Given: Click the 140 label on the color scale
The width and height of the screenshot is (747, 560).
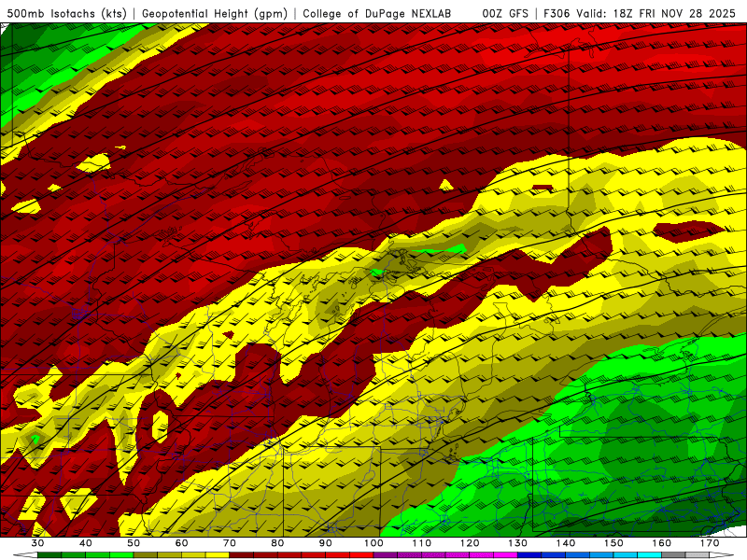Looking at the screenshot, I should tap(566, 543).
